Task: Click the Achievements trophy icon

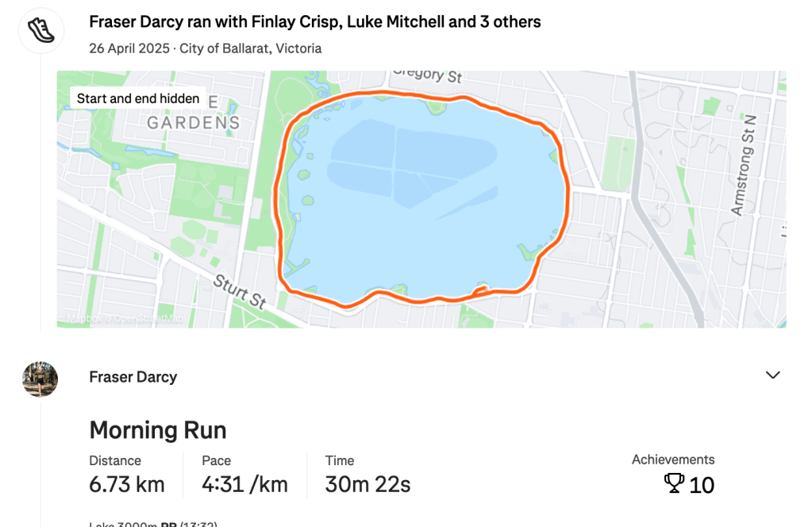Action: pyautogui.click(x=674, y=483)
